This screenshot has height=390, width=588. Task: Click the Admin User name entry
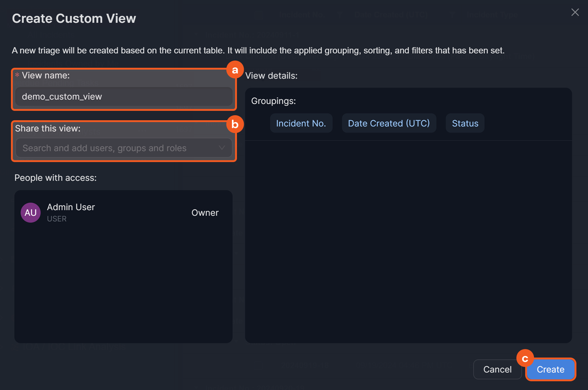coord(71,207)
